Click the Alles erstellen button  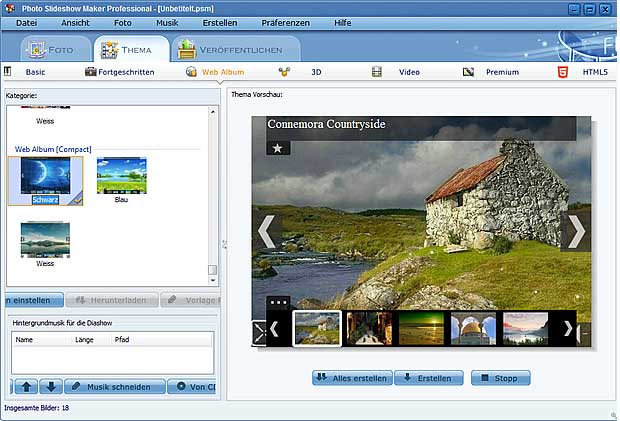(352, 378)
